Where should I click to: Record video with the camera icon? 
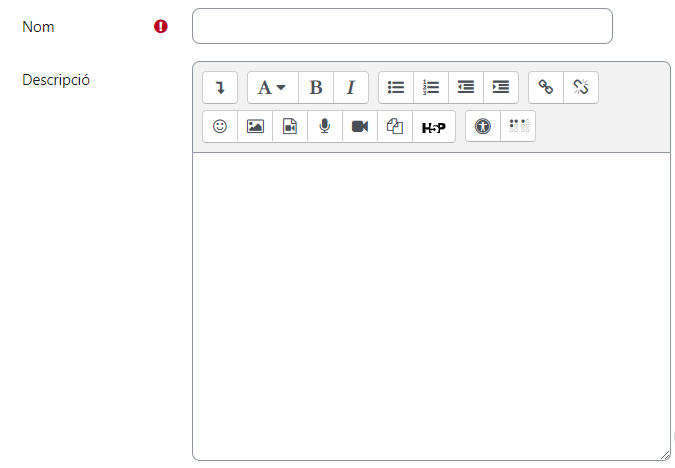(x=360, y=126)
